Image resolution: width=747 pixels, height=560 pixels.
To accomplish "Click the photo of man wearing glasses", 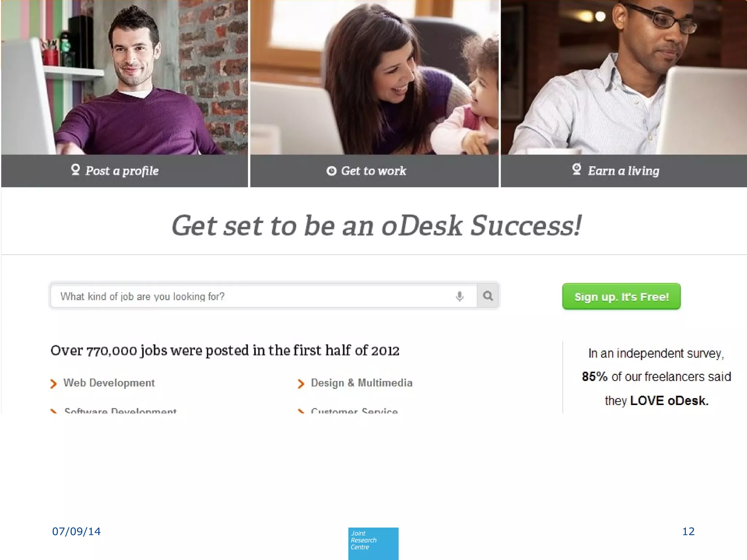I will coord(624,77).
